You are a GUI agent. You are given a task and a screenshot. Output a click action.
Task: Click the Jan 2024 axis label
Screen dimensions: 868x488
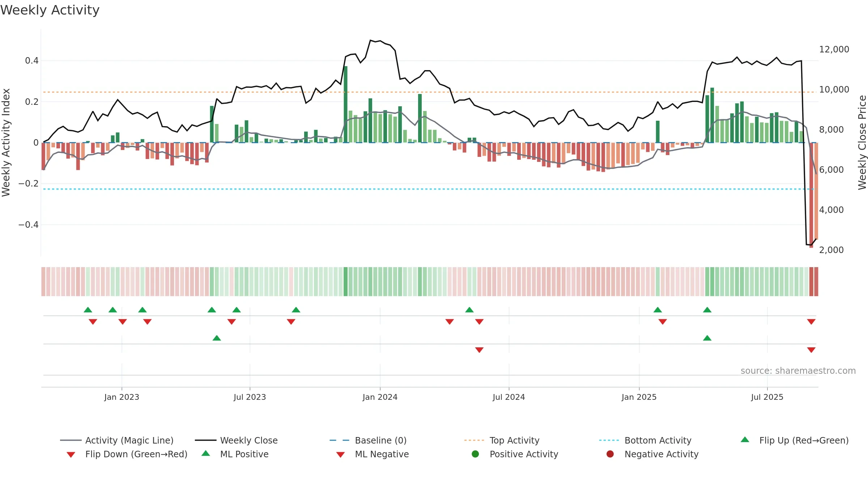tap(380, 397)
